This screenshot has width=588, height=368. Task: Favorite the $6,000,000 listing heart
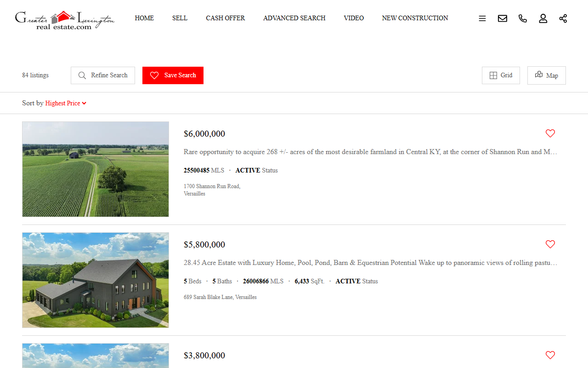click(x=550, y=133)
